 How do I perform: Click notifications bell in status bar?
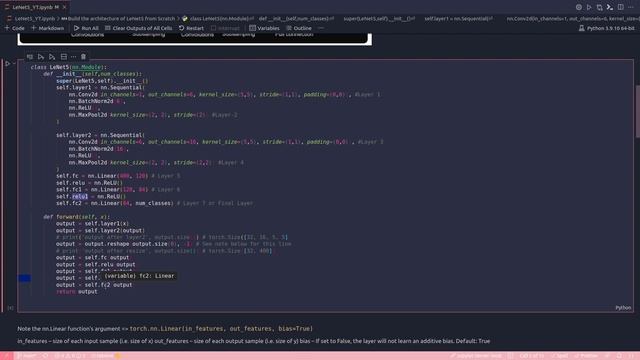(619, 356)
